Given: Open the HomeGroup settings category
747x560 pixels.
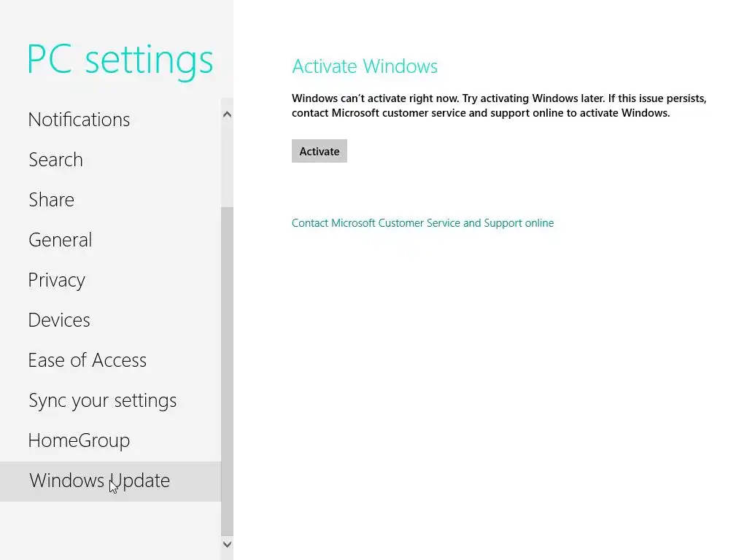Looking at the screenshot, I should pos(111,440).
